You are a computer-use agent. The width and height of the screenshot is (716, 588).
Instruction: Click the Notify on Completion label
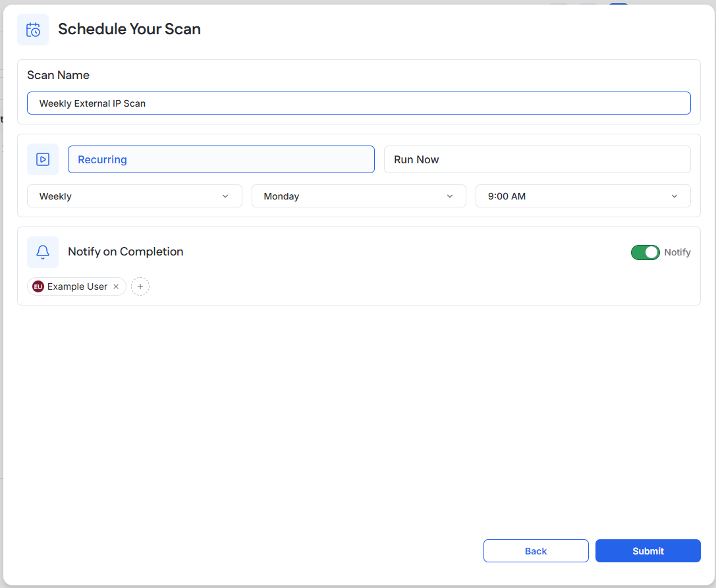(126, 252)
